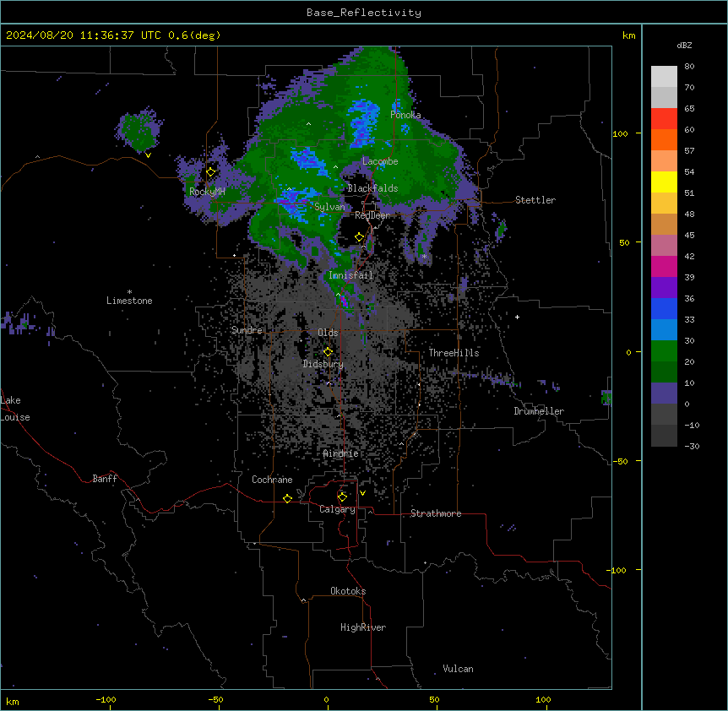Click the yellow diamond marker below Olds

pos(328,352)
